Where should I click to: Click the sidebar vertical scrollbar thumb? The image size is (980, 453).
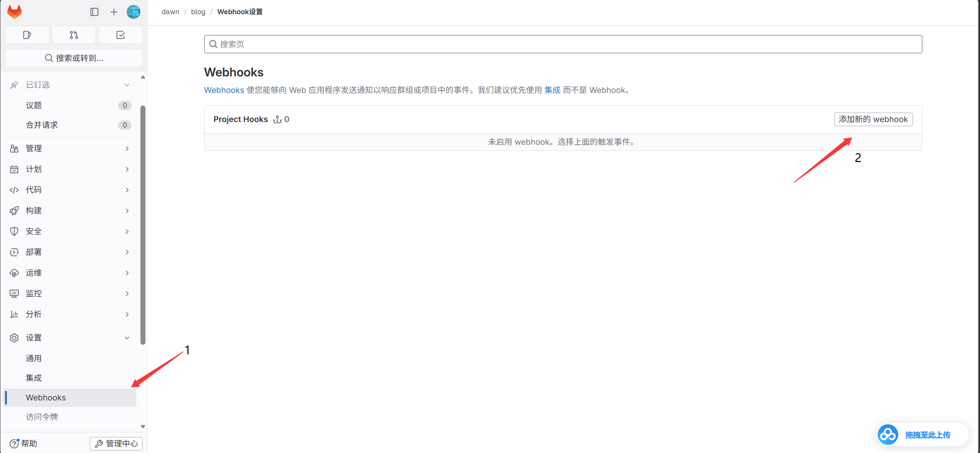click(x=143, y=225)
